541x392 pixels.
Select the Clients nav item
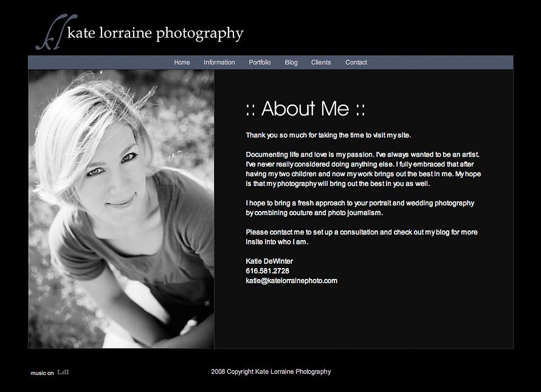321,63
